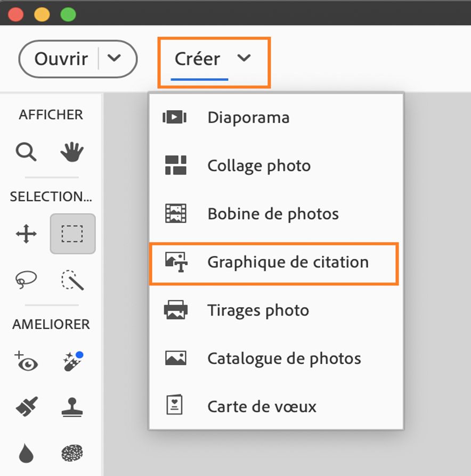Select the Clone Stamp tool
This screenshot has height=476, width=471.
pyautogui.click(x=72, y=407)
